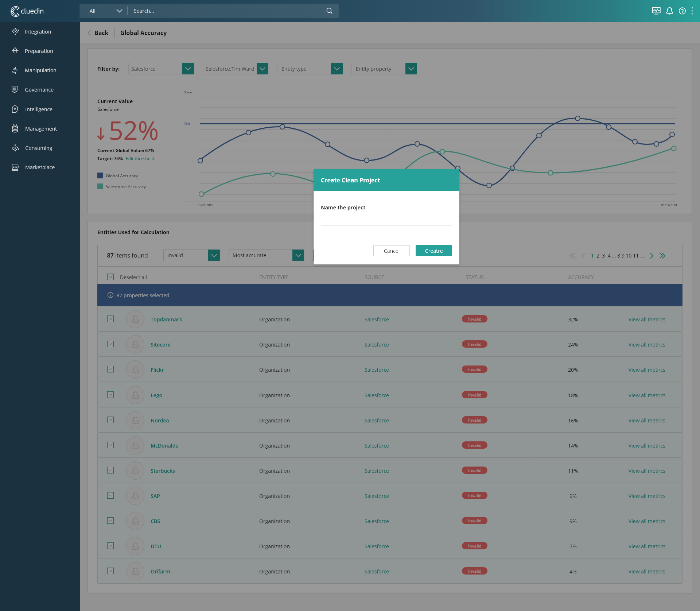Cancel the Create Clean Project dialog
This screenshot has width=700, height=611.
392,251
